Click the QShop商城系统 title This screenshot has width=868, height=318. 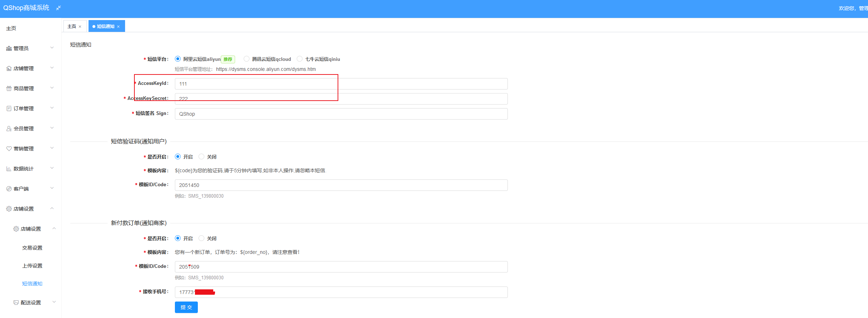(x=26, y=8)
